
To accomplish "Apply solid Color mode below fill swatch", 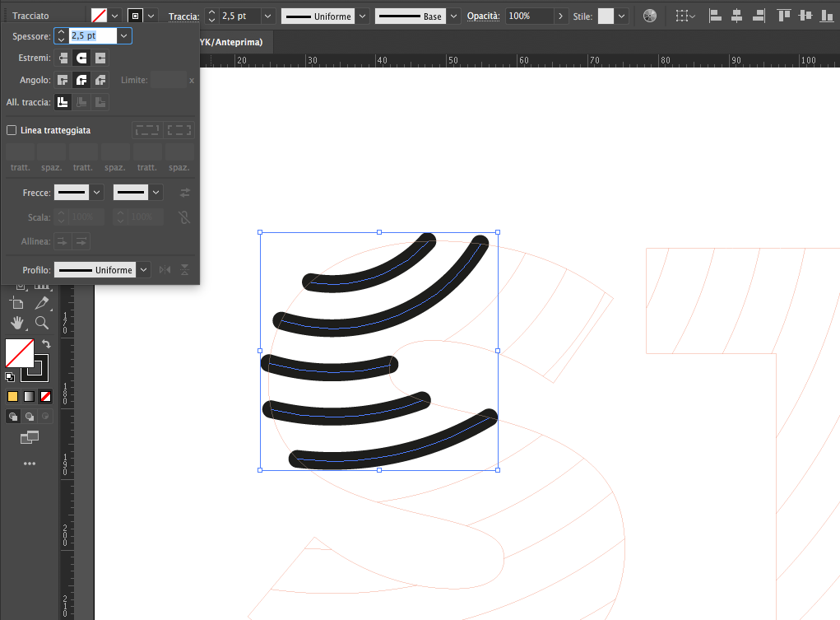I will pos(13,396).
